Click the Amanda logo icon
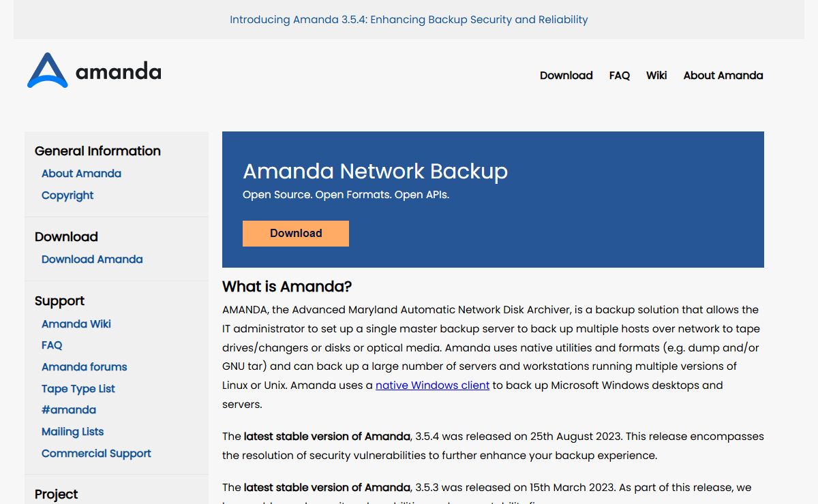This screenshot has width=818, height=504. [x=47, y=71]
